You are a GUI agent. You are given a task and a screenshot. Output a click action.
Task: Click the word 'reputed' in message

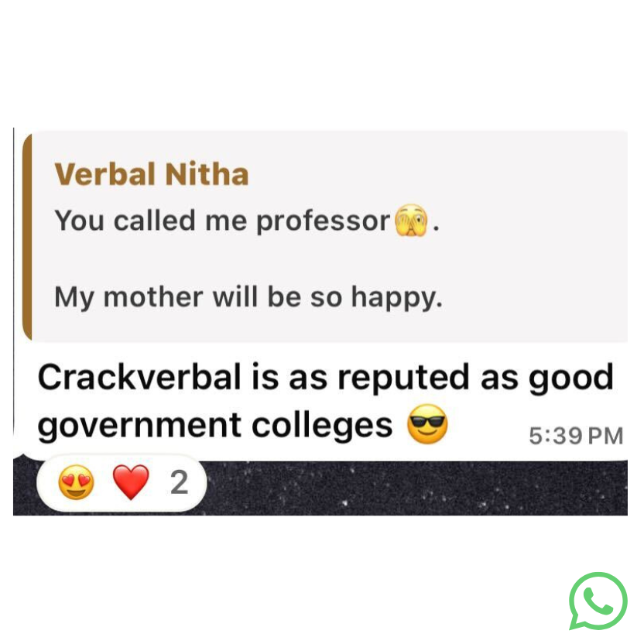click(x=403, y=378)
